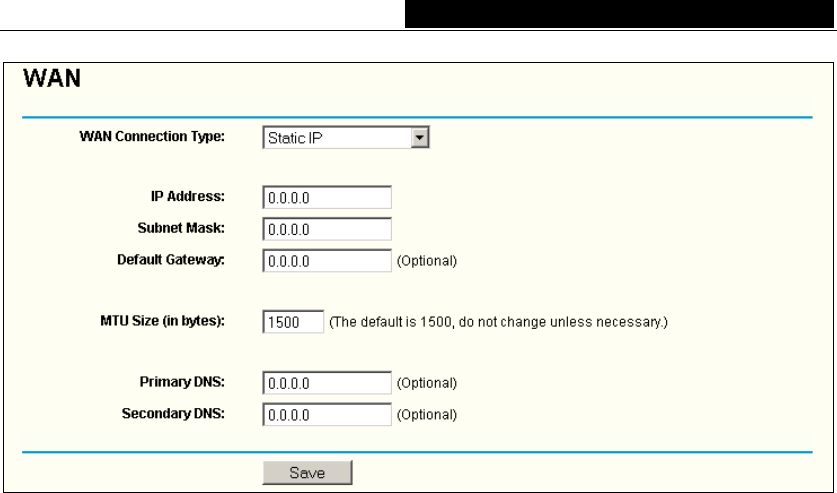Click the 'Secondary DNS:' label
Screen dimensions: 837x493
[173, 414]
